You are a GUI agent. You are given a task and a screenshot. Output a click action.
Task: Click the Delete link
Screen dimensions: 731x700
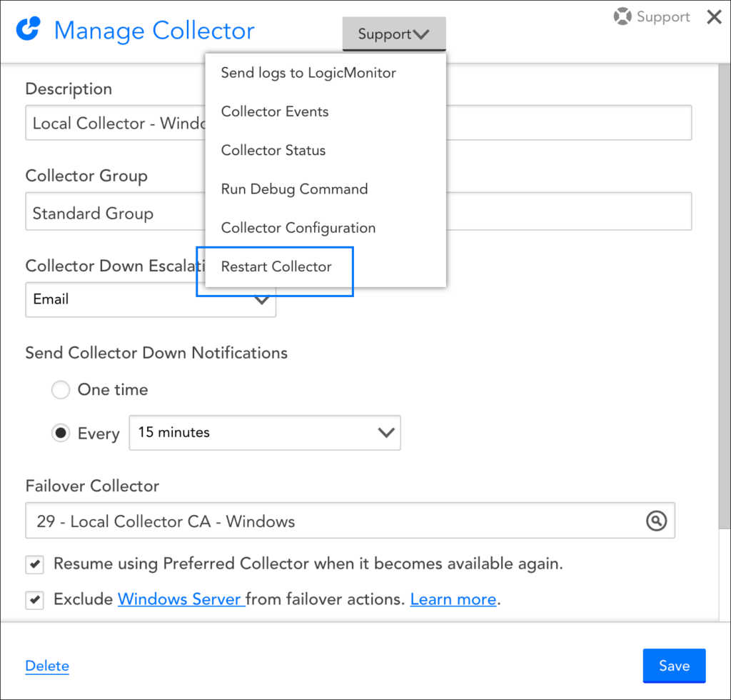(47, 666)
